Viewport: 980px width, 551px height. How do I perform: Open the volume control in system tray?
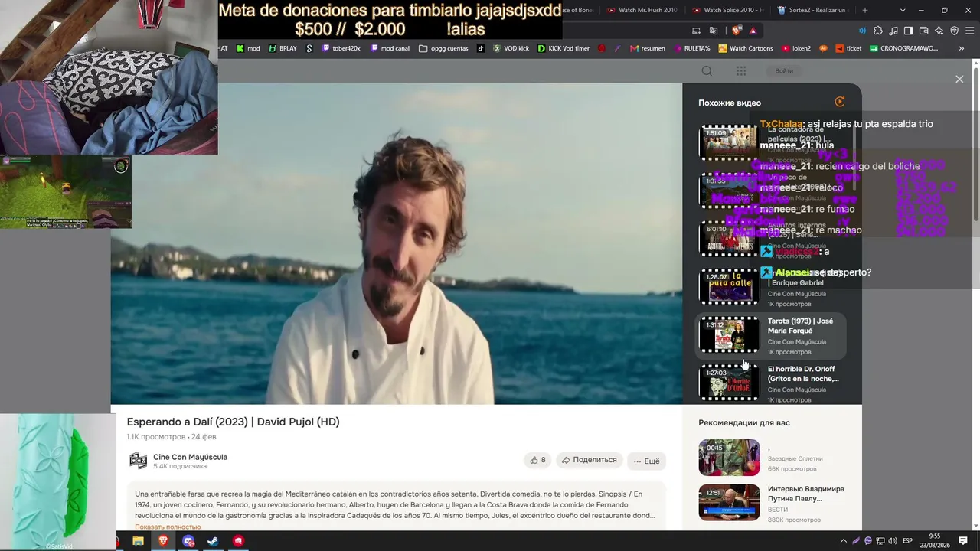coord(893,541)
